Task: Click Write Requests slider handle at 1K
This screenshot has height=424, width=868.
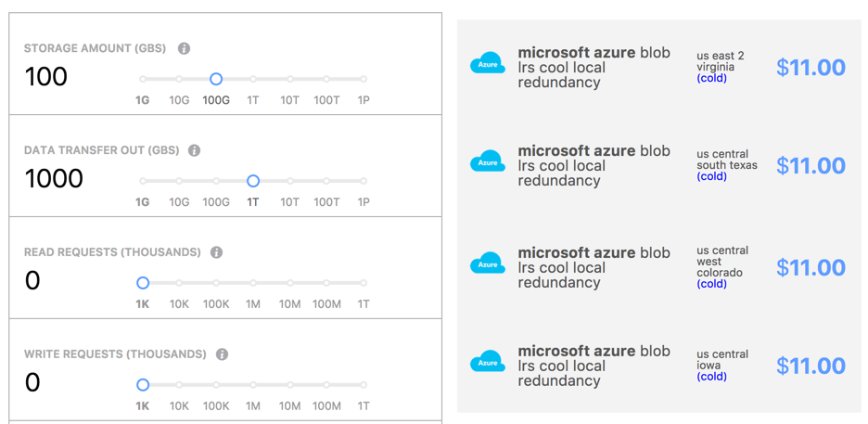Action: click(143, 385)
